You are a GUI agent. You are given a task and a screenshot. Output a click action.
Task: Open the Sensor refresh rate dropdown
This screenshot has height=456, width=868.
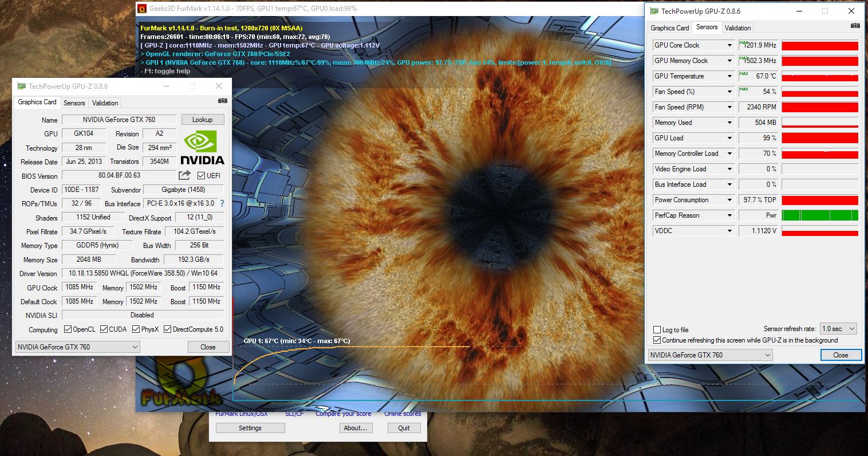tap(838, 329)
